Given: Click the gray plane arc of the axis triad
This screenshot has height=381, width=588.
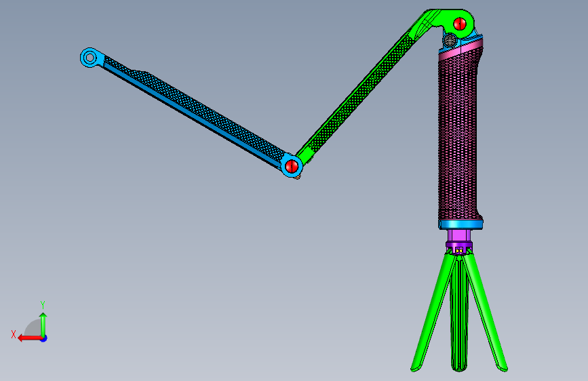Looking at the screenshot, I should click(x=33, y=327).
